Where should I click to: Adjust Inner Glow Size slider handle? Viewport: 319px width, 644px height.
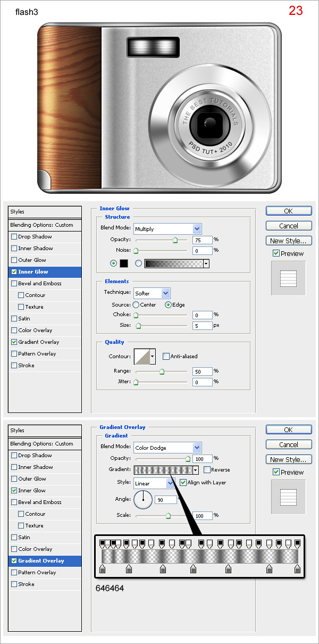[x=138, y=325]
